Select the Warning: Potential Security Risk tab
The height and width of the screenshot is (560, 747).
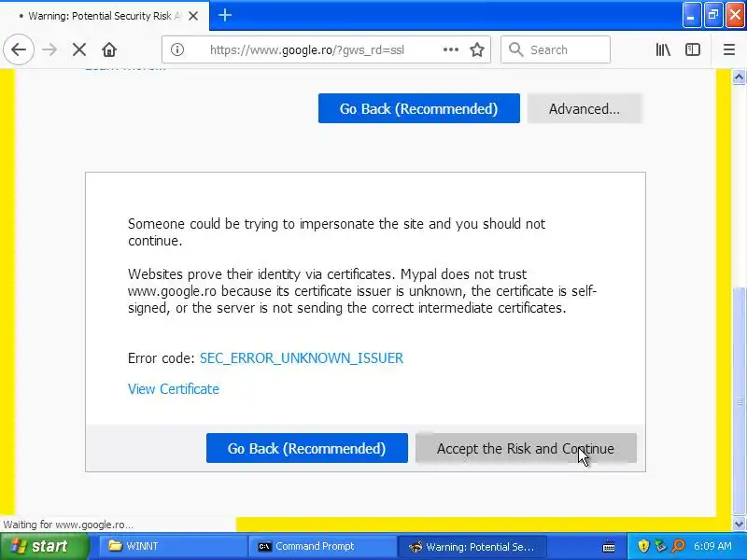click(x=105, y=16)
